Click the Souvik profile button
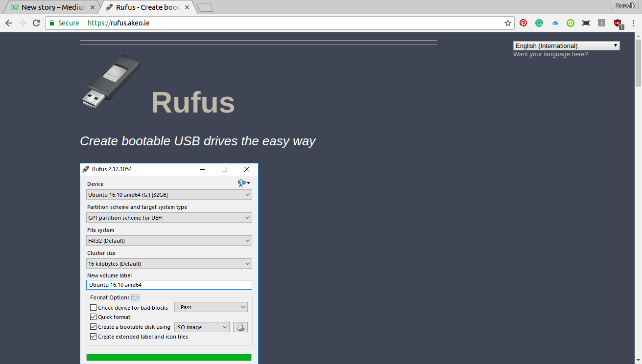Screen dimensions: 642x364 tap(625, 5)
